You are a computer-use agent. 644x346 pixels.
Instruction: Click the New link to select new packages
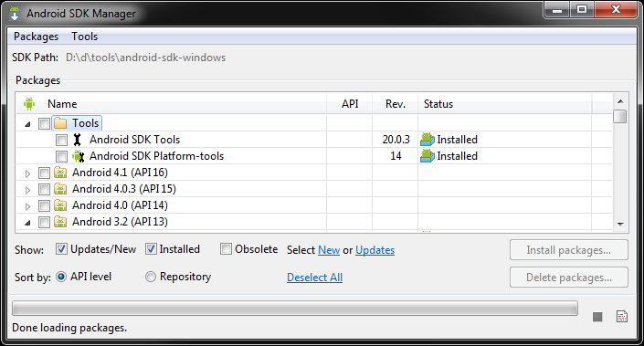(x=329, y=250)
